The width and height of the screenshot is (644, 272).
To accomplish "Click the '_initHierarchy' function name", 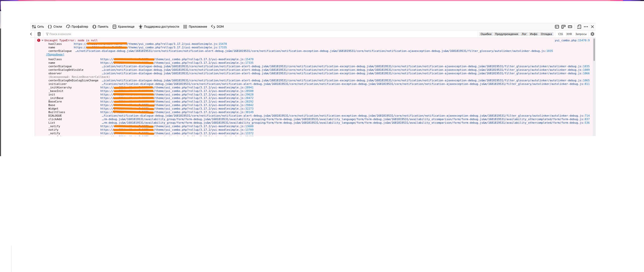I will click(60, 88).
